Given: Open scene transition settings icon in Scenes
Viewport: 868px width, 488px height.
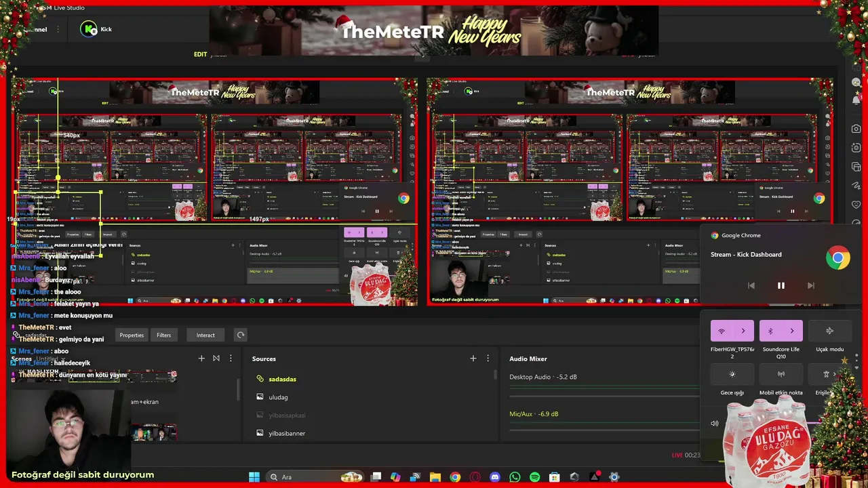Looking at the screenshot, I should [x=216, y=359].
